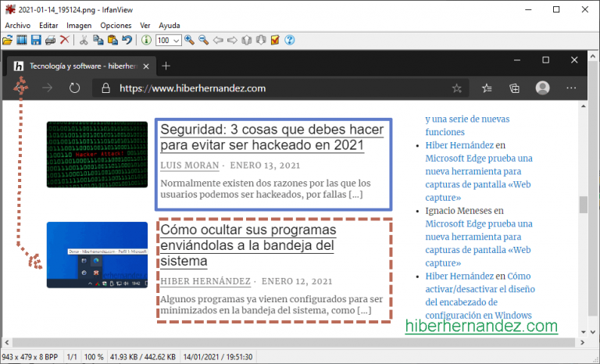Paste from clipboard using the Paste icon

[x=112, y=40]
